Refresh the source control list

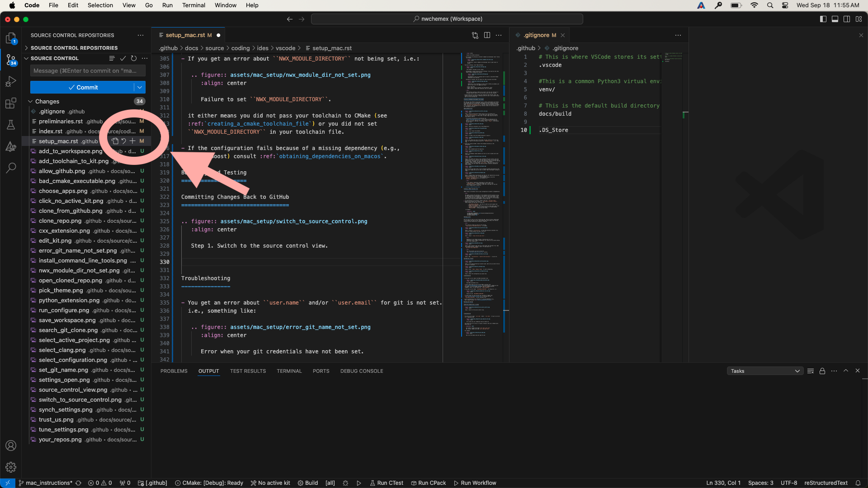(133, 58)
